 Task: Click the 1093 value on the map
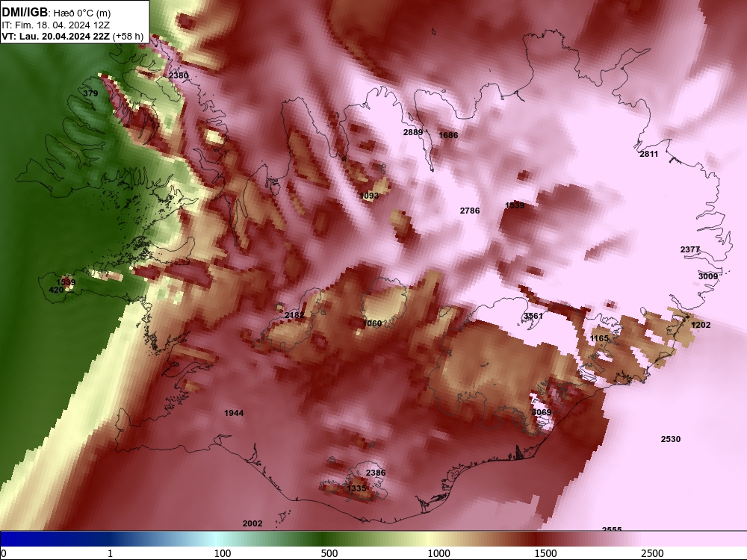tap(369, 196)
